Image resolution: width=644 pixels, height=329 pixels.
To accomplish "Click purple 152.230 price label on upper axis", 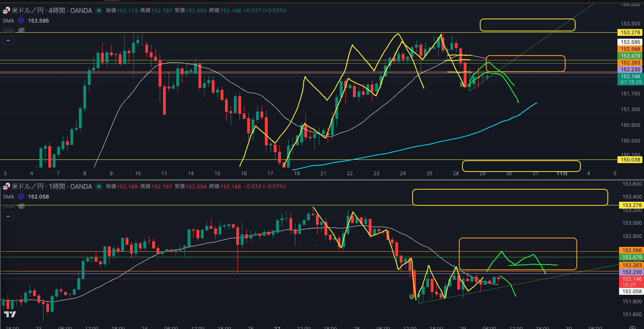I will 630,70.
